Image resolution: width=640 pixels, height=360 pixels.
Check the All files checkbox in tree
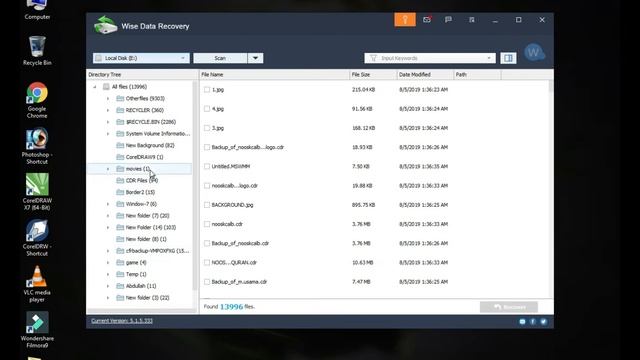click(x=106, y=87)
